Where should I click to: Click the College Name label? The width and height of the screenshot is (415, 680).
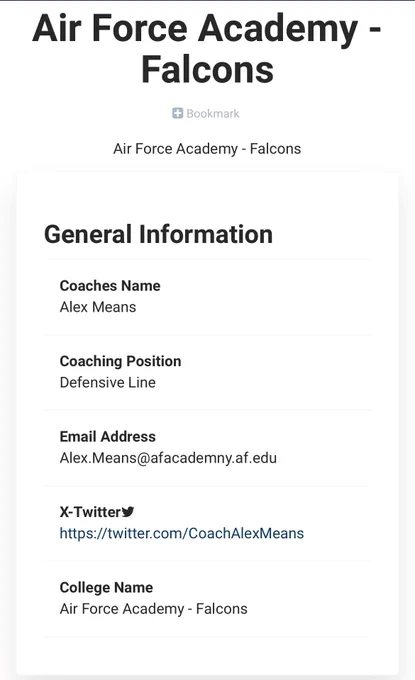(106, 587)
